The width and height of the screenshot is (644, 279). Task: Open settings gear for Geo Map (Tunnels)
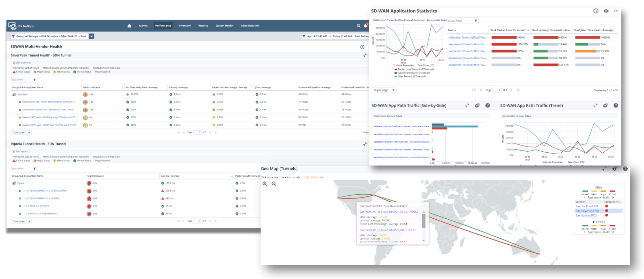614,169
